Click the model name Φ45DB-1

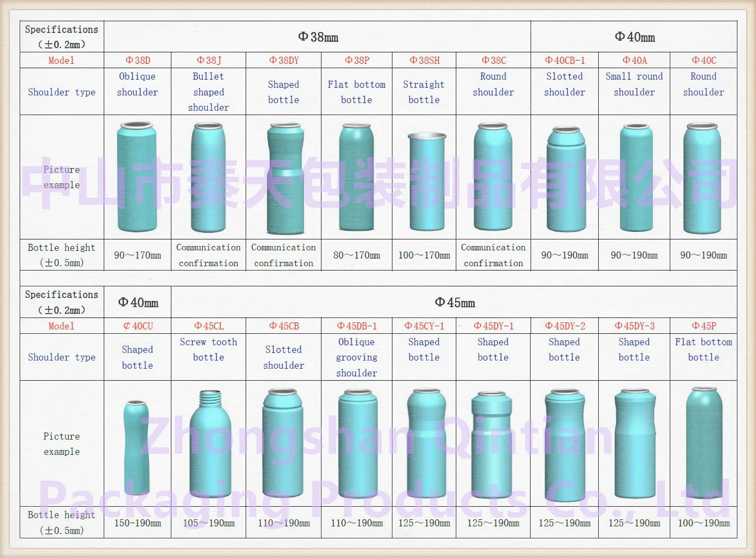356,326
